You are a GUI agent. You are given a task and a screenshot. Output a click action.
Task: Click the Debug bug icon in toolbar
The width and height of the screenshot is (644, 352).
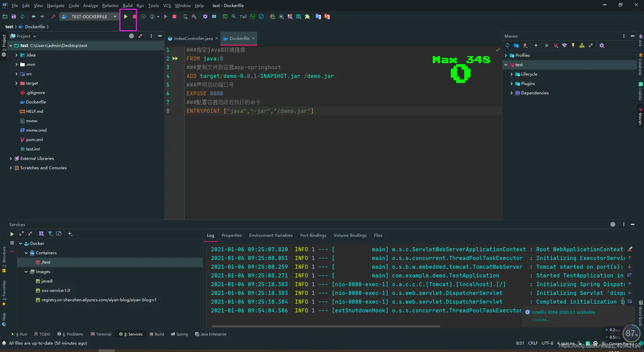pos(134,16)
